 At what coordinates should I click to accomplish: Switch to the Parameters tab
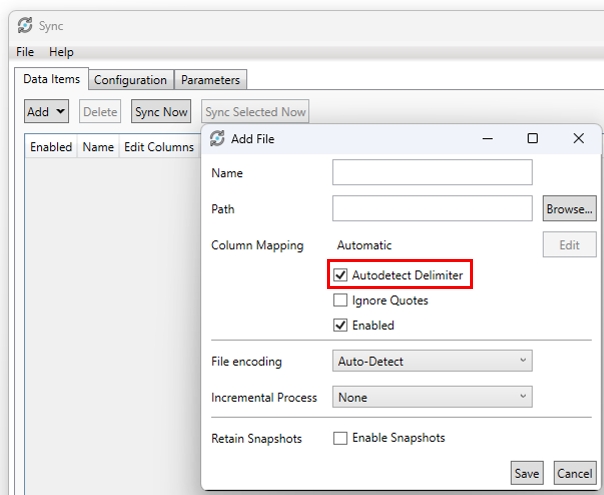[210, 80]
